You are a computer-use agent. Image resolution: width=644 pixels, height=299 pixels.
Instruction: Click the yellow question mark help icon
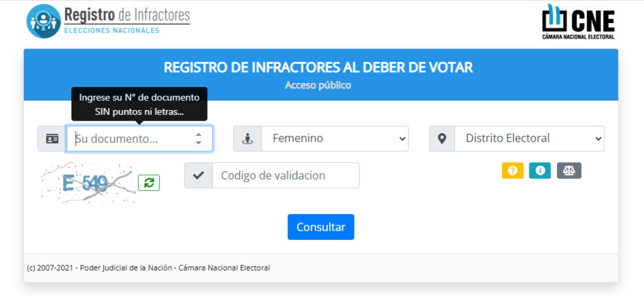click(x=513, y=171)
